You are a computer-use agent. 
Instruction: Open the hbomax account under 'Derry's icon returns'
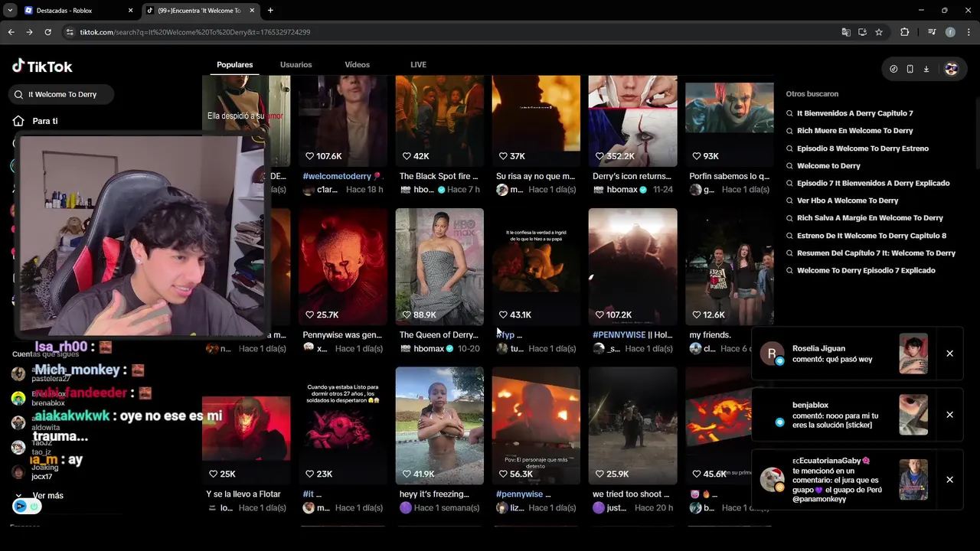click(622, 190)
